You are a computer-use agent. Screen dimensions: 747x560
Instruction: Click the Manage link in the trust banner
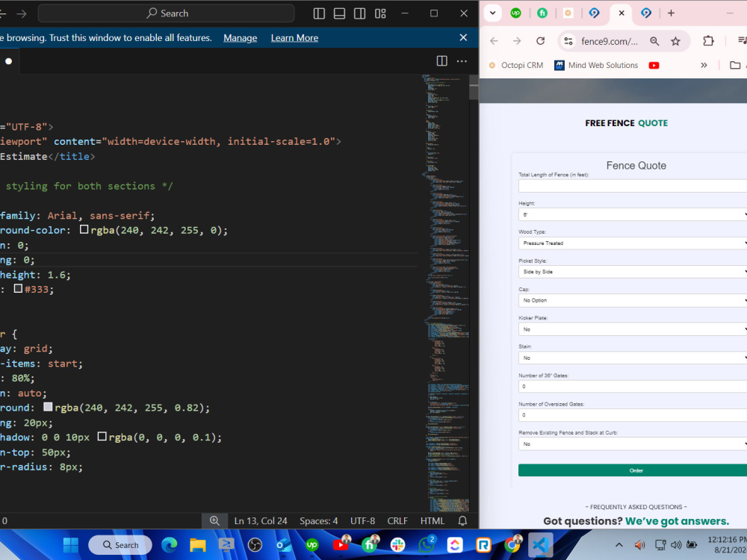point(240,37)
